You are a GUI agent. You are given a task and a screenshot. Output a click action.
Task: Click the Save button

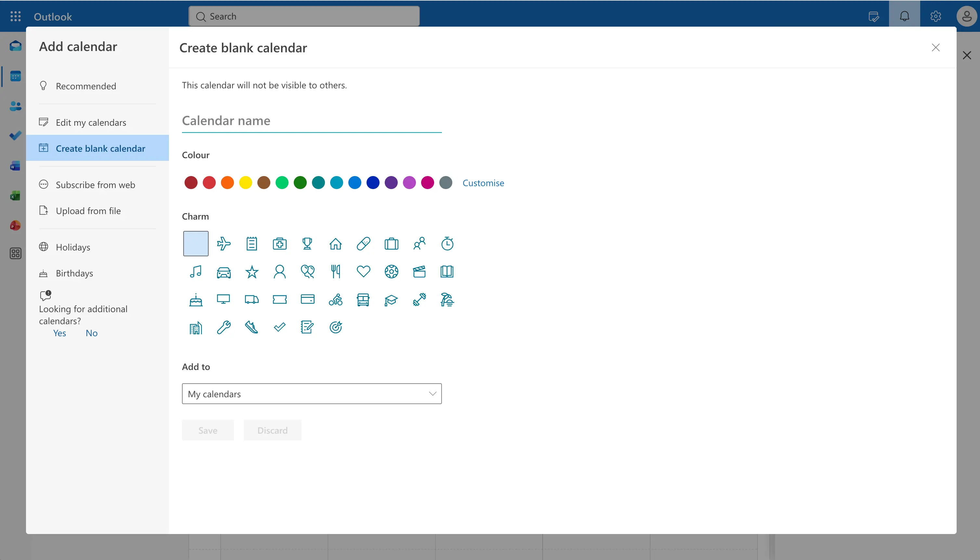(208, 430)
